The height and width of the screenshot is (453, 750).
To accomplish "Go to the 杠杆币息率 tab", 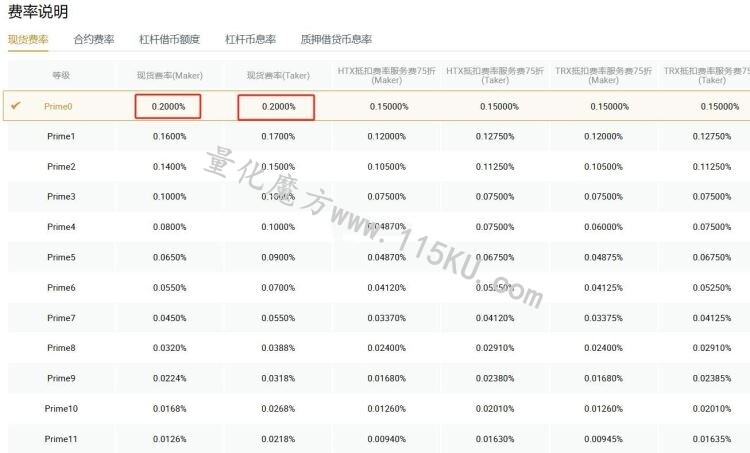I will 250,39.
